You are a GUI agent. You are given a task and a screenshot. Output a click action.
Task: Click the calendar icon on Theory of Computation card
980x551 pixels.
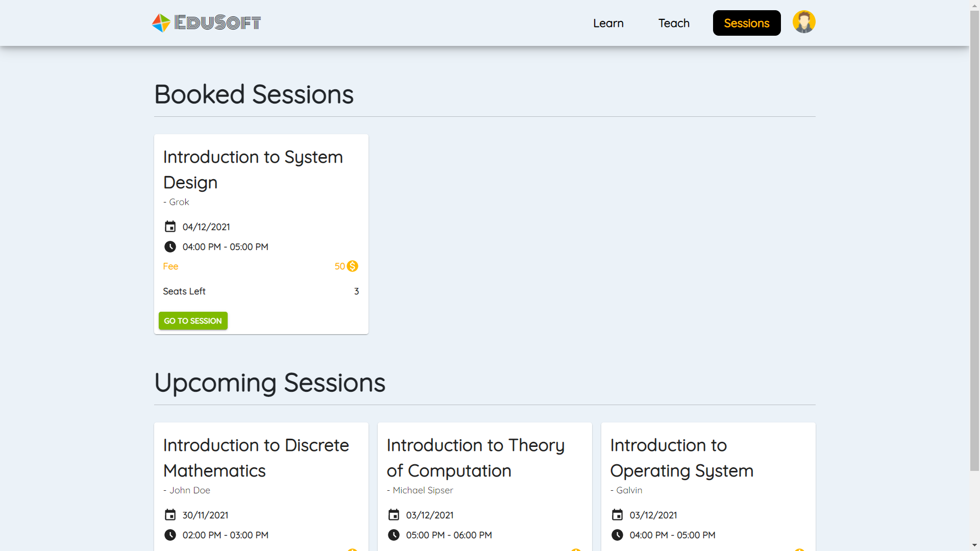point(394,515)
